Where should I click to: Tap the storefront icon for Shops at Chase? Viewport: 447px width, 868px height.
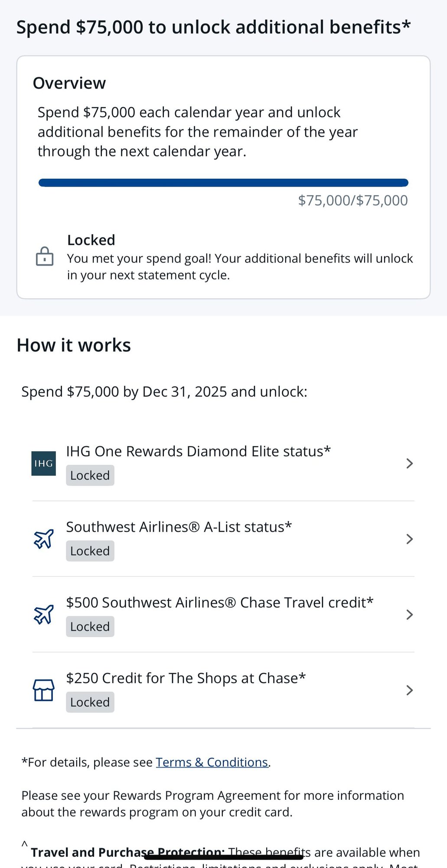(44, 690)
